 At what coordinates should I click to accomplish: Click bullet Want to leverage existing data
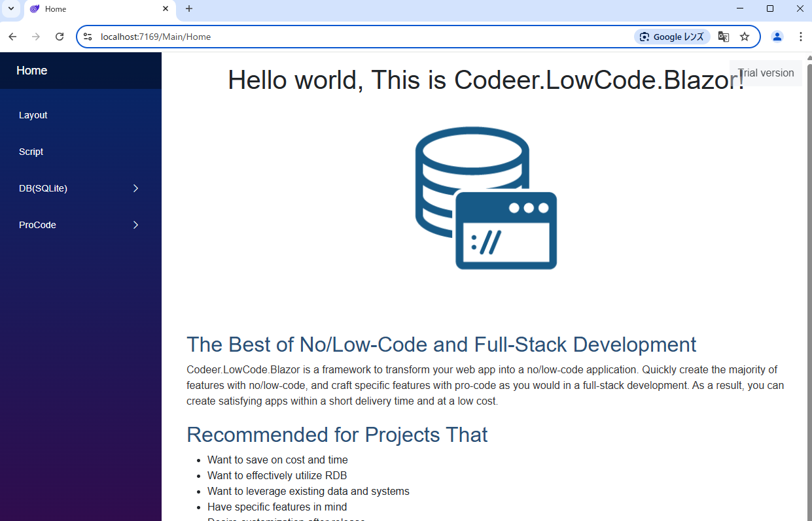pos(308,491)
